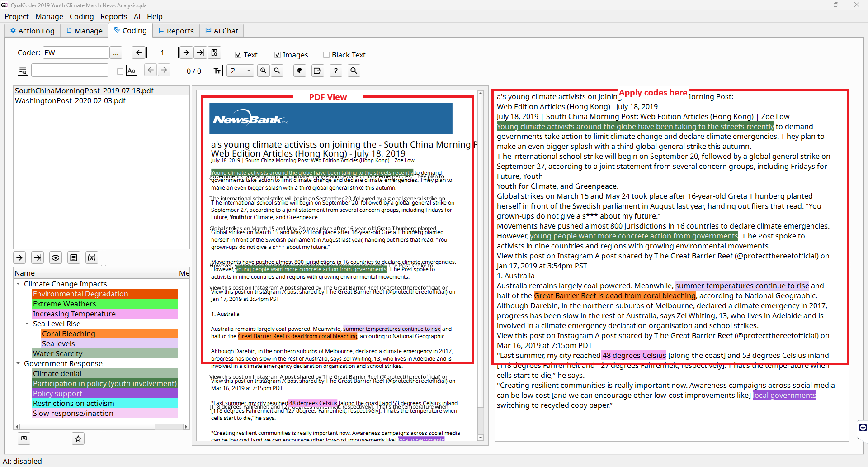Open the font size -2 dropdown

coord(240,71)
